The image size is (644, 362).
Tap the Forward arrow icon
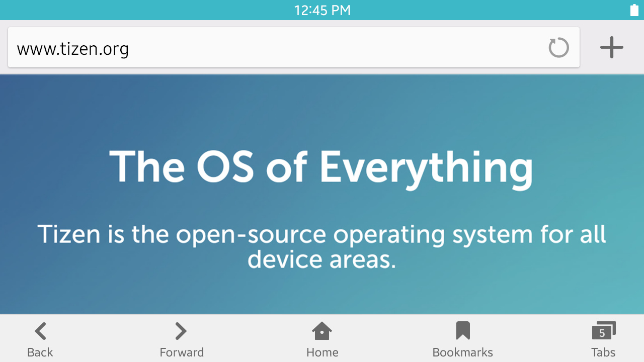click(181, 331)
